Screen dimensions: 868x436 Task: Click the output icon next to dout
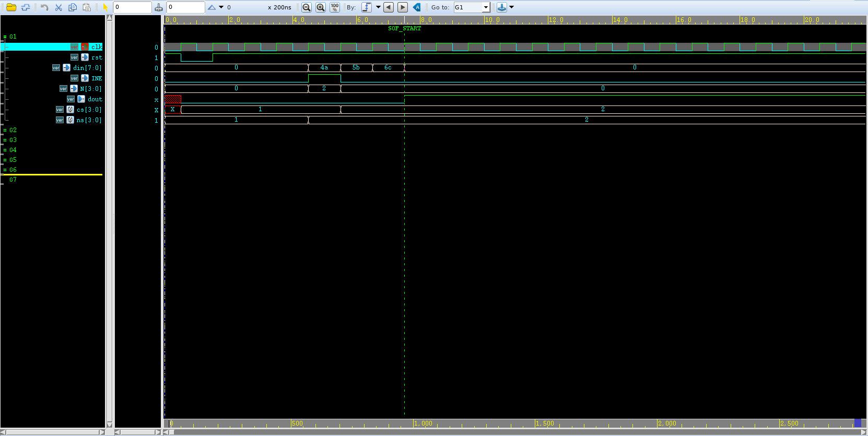click(x=81, y=99)
